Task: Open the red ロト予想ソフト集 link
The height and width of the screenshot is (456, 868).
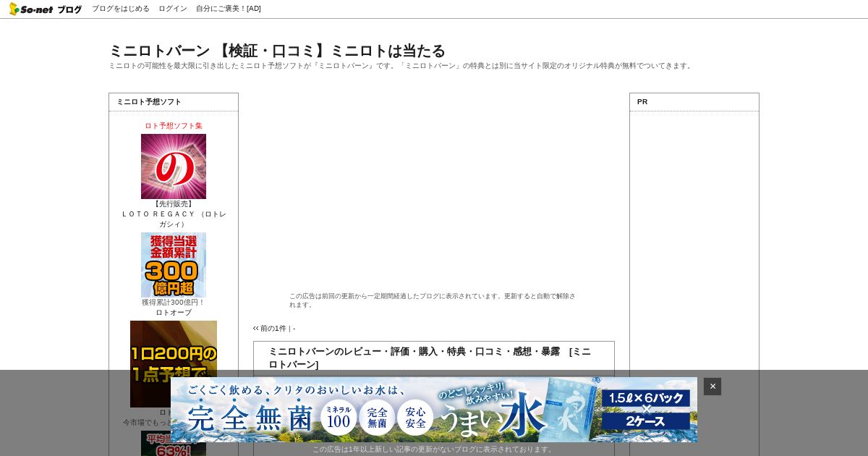Action: tap(174, 125)
